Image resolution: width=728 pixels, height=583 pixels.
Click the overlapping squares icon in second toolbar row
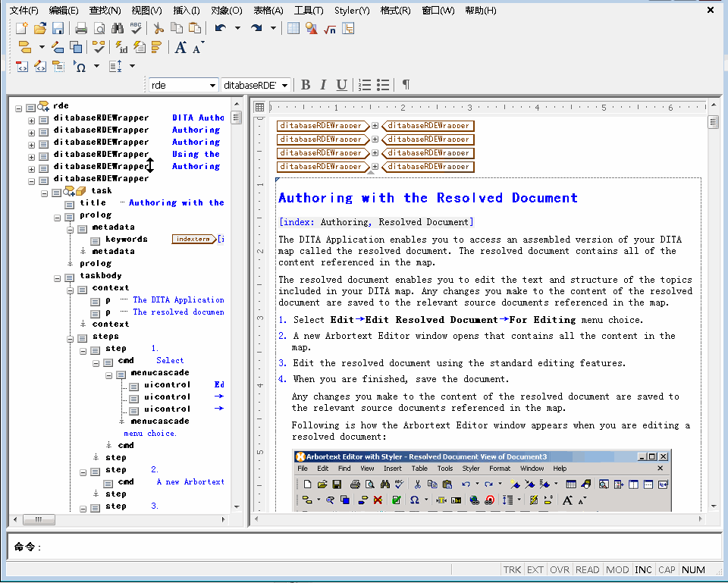tap(76, 47)
